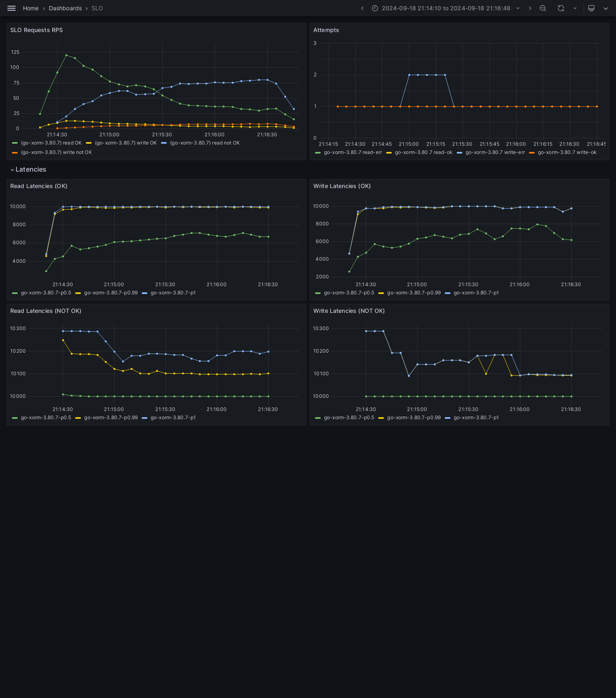
Task: Toggle p0.99 series in Write Latencies (NOT OK)
Action: 414,418
